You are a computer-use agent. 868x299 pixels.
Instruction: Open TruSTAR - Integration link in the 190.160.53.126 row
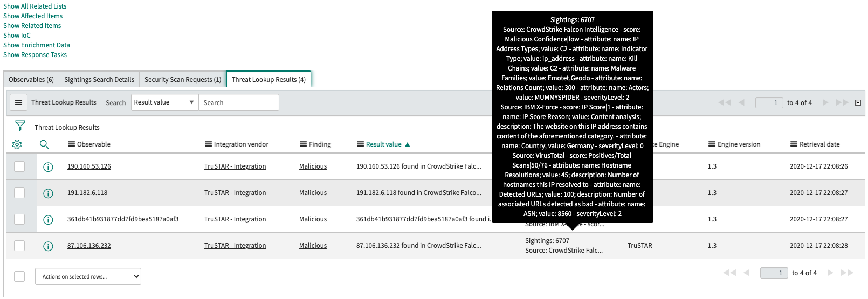click(235, 166)
